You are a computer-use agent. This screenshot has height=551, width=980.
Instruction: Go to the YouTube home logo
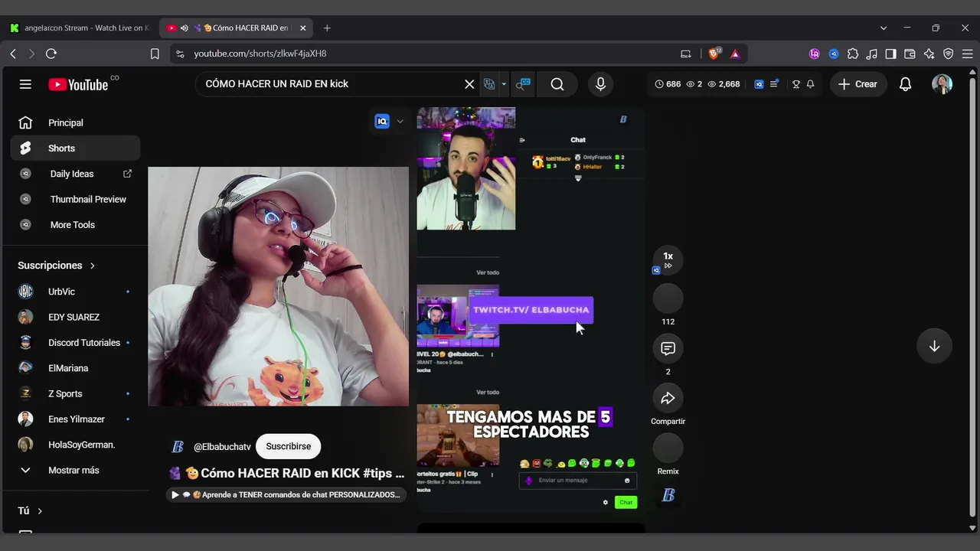78,84
